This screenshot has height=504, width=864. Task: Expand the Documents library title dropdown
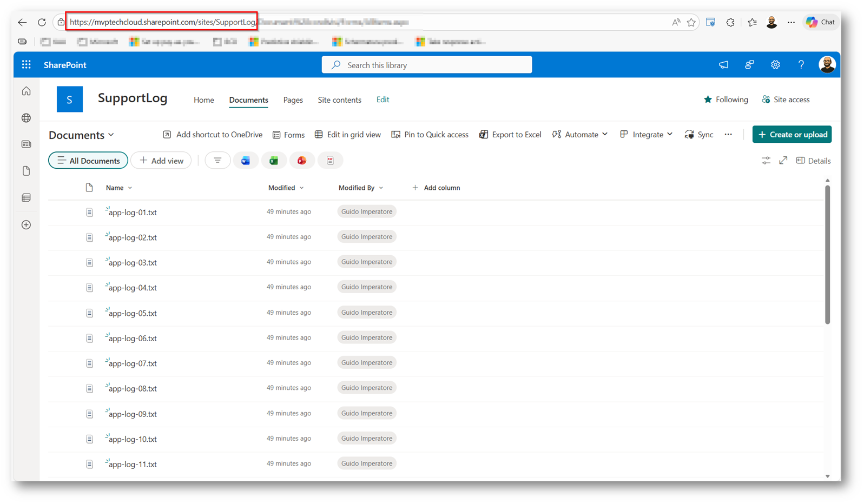(x=81, y=135)
